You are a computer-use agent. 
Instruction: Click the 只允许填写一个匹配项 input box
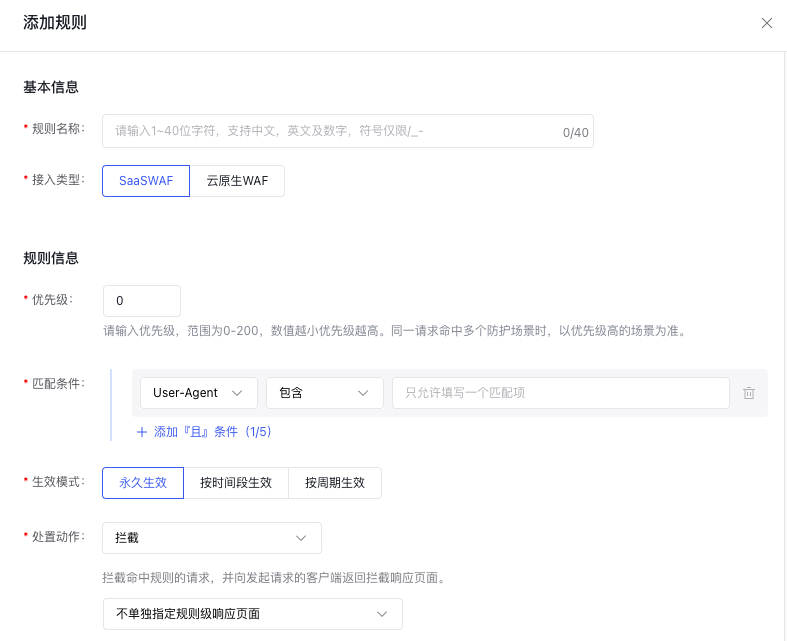561,393
